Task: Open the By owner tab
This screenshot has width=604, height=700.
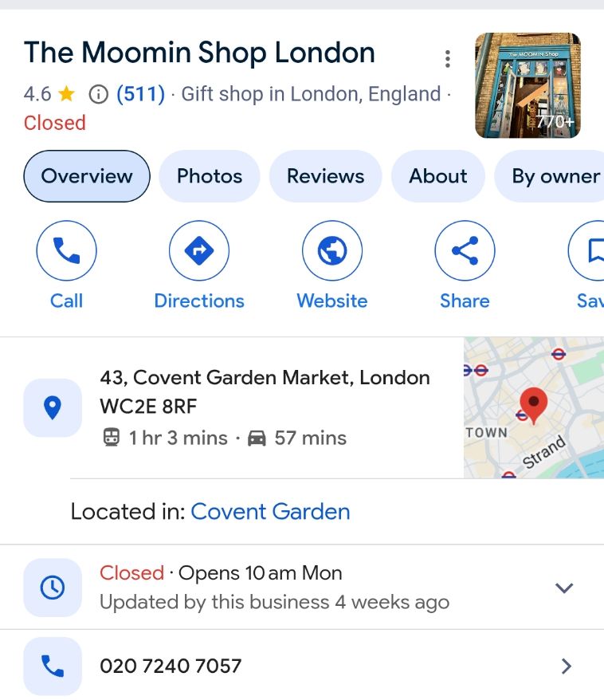Action: coord(551,176)
